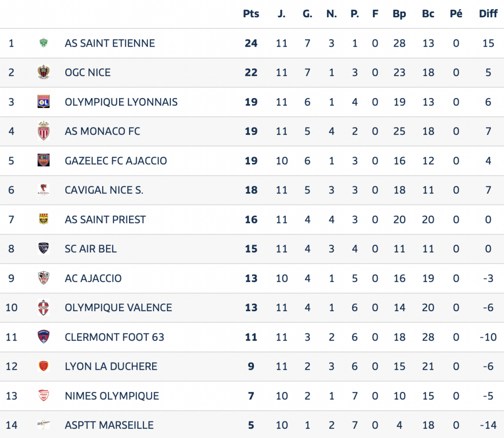Click the AS Saint Priest badge

coord(44,219)
